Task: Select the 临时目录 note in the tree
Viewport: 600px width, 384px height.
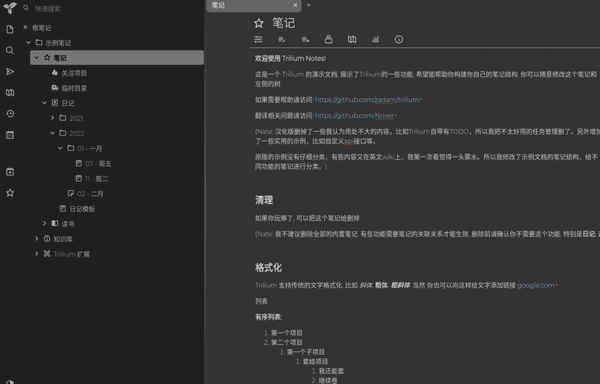Action: pyautogui.click(x=74, y=88)
